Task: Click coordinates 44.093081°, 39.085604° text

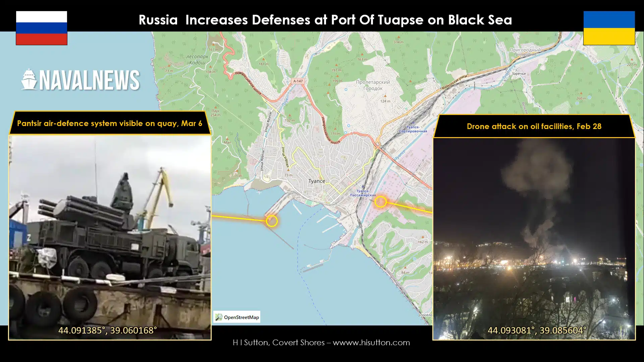Action: [537, 330]
